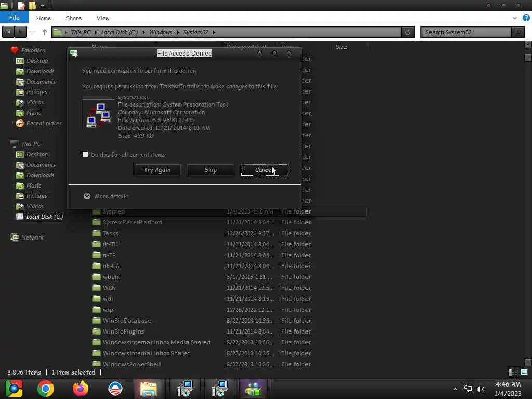Select 'Local Disk (C:)' in address breadcrumb

[119, 32]
